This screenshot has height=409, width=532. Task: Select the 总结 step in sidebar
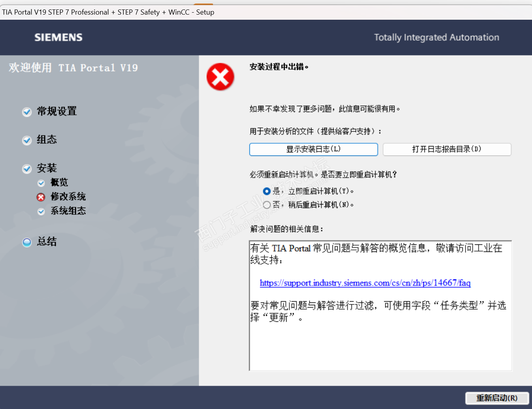point(47,242)
